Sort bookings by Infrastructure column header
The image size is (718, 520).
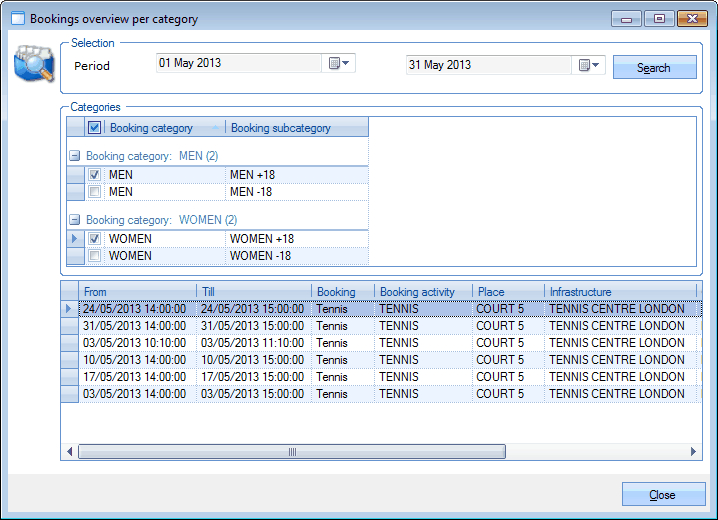(x=619, y=292)
